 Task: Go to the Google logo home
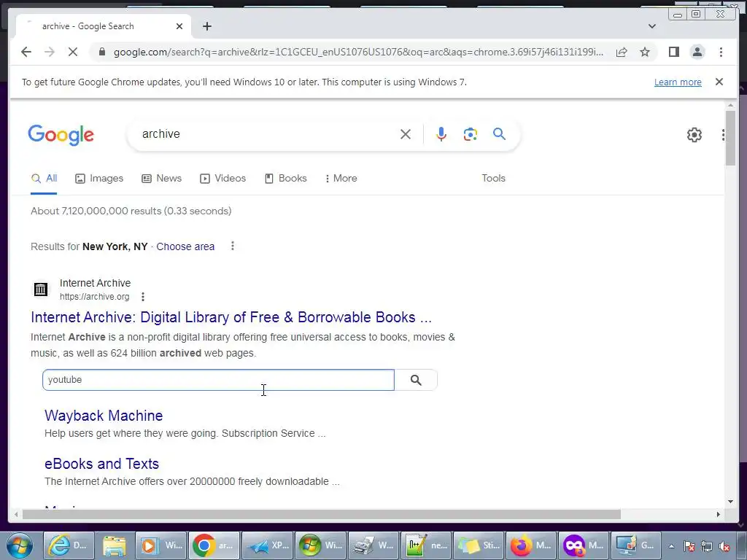coord(61,135)
